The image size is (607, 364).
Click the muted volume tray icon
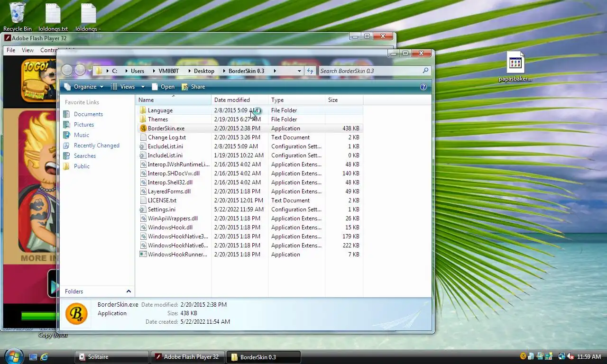point(570,356)
